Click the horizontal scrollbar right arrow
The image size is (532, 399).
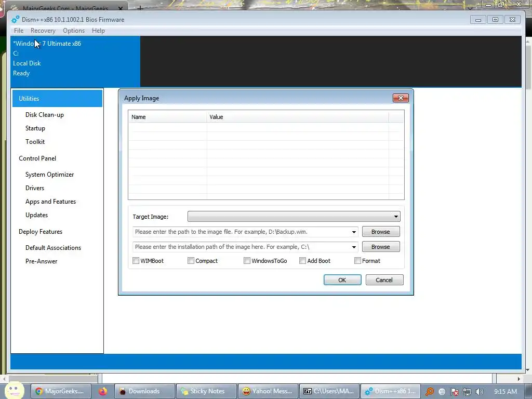518,379
